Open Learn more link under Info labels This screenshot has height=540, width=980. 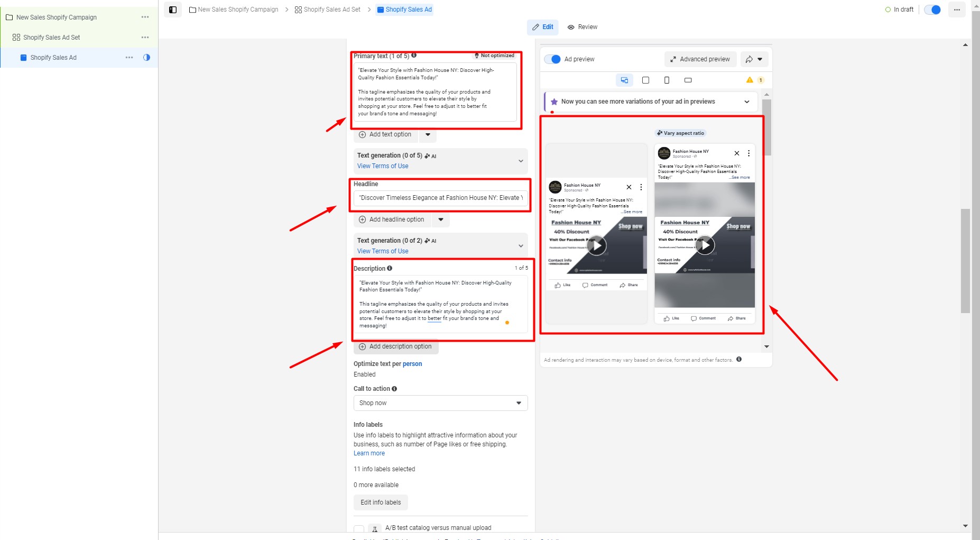coord(369,453)
